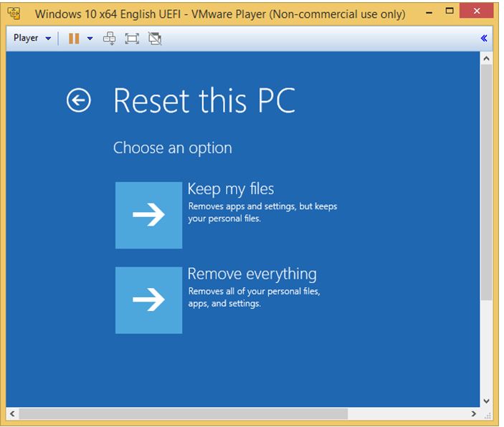504x427 pixels.
Task: Click the 'Keep my files' heading text
Action: click(231, 189)
